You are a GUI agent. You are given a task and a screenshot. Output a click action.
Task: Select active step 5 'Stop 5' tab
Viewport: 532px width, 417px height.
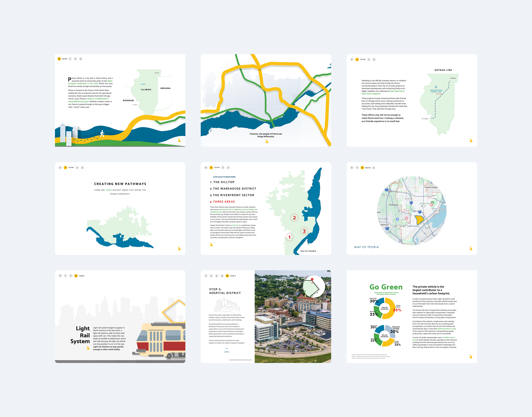click(227, 276)
